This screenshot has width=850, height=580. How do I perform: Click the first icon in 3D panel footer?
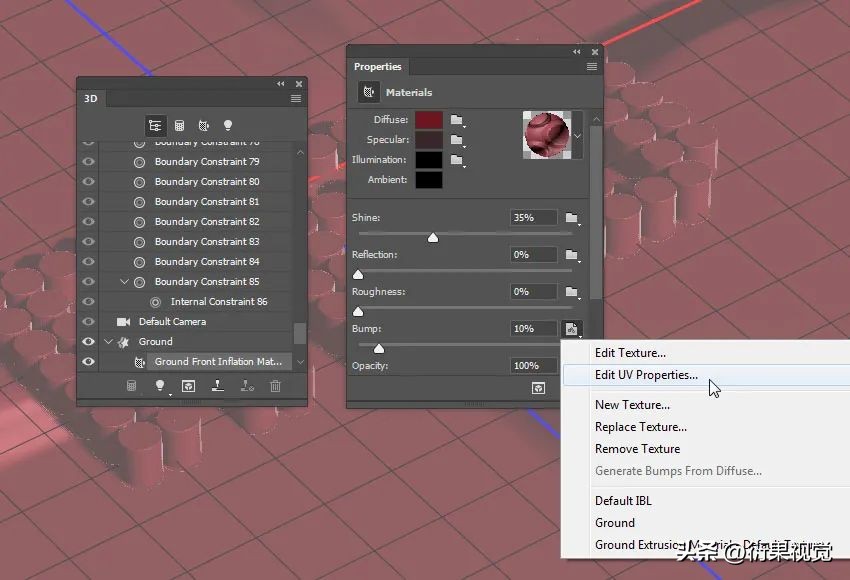click(131, 386)
